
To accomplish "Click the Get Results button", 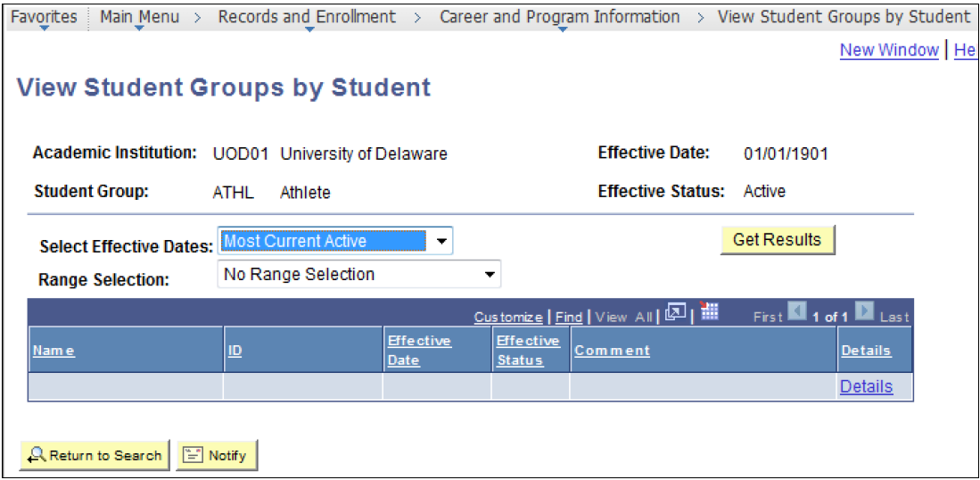I will [778, 239].
